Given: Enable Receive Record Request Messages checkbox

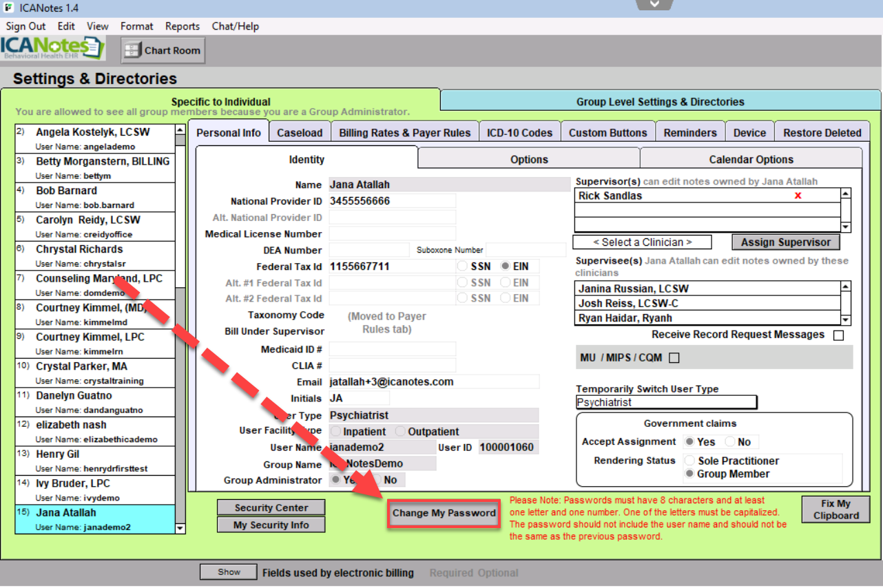Looking at the screenshot, I should tap(838, 335).
